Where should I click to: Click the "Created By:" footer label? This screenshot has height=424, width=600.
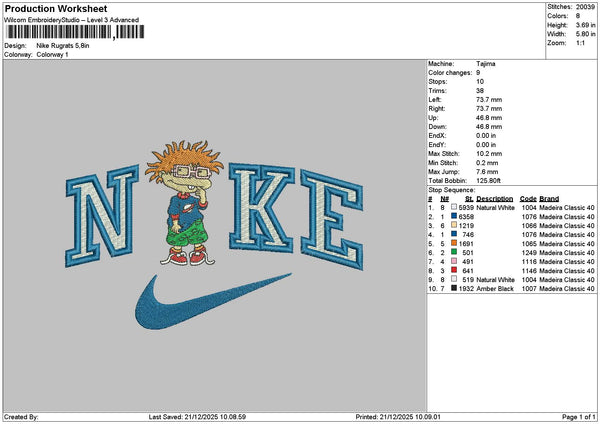(x=21, y=417)
